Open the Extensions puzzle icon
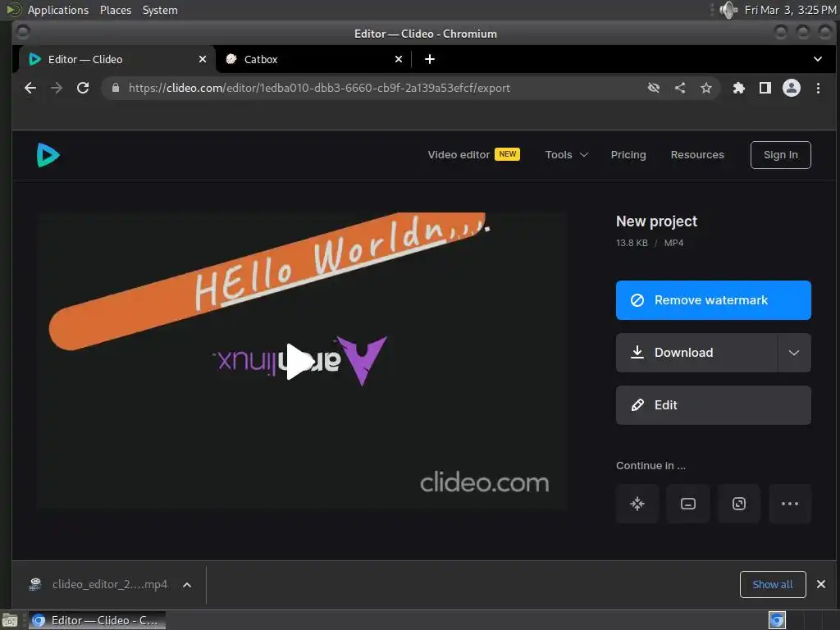Screen dimensions: 840x630 point(739,88)
